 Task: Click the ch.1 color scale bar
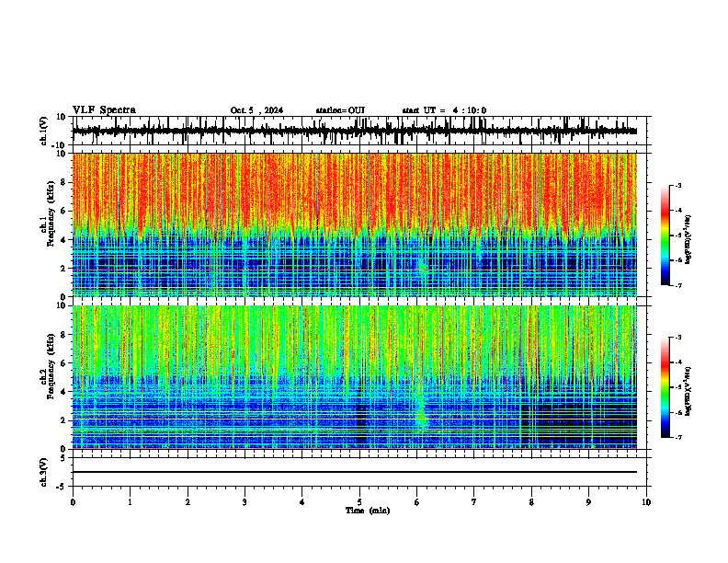click(665, 236)
